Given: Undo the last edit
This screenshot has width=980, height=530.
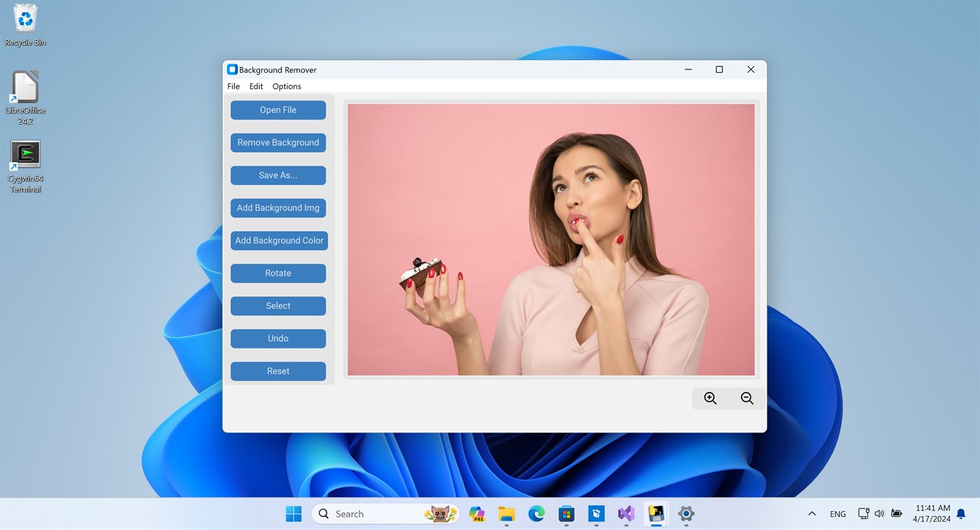Looking at the screenshot, I should click(278, 338).
